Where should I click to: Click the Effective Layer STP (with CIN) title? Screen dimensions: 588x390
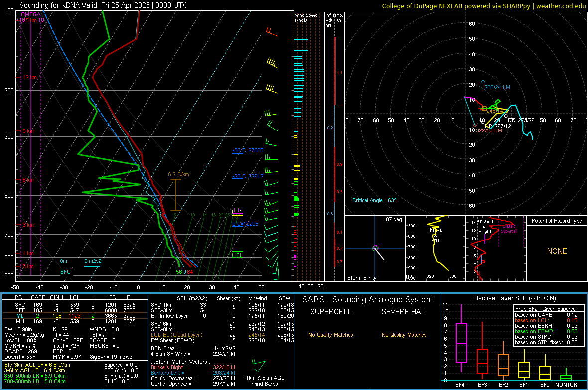tap(513, 298)
